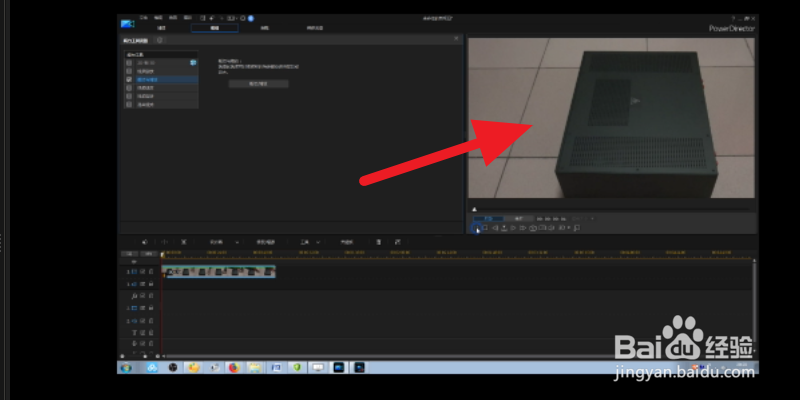This screenshot has height=400, width=800.
Task: Play the preview with the circled play button
Action: pyautogui.click(x=476, y=228)
